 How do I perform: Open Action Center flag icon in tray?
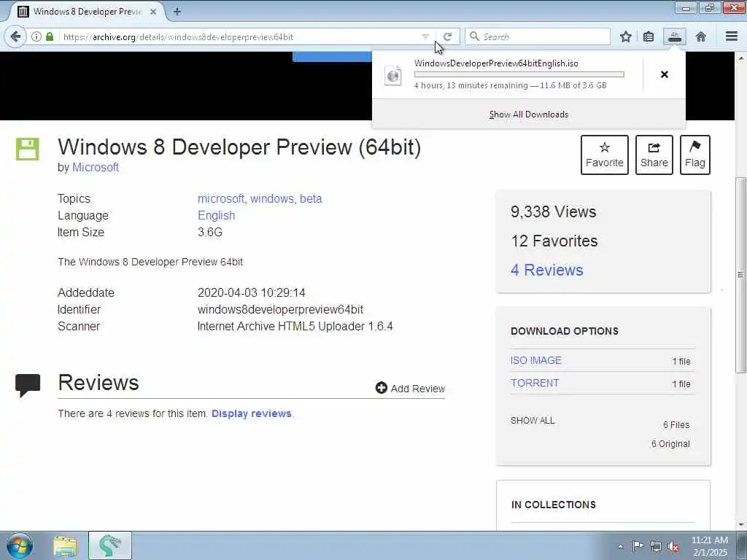638,545
